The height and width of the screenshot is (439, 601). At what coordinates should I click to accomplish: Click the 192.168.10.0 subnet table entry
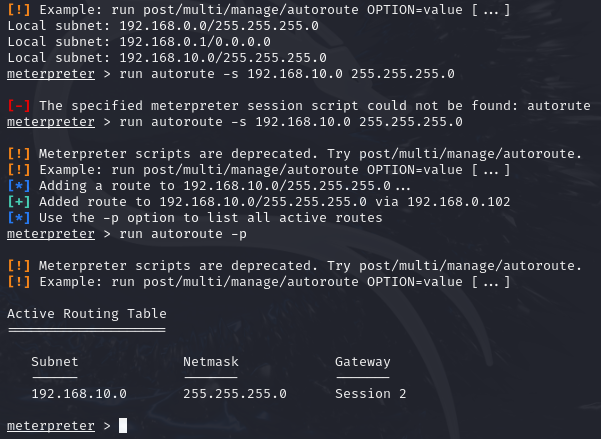[x=79, y=394]
